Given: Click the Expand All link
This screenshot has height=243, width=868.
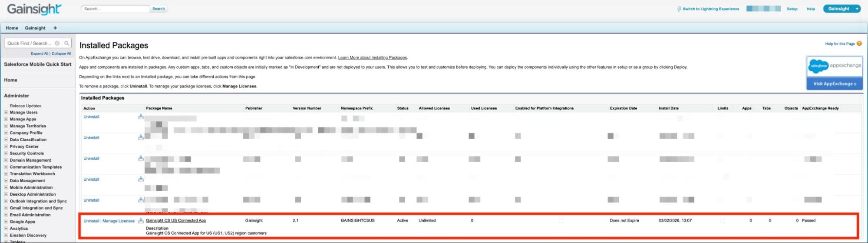Looking at the screenshot, I should [40, 53].
